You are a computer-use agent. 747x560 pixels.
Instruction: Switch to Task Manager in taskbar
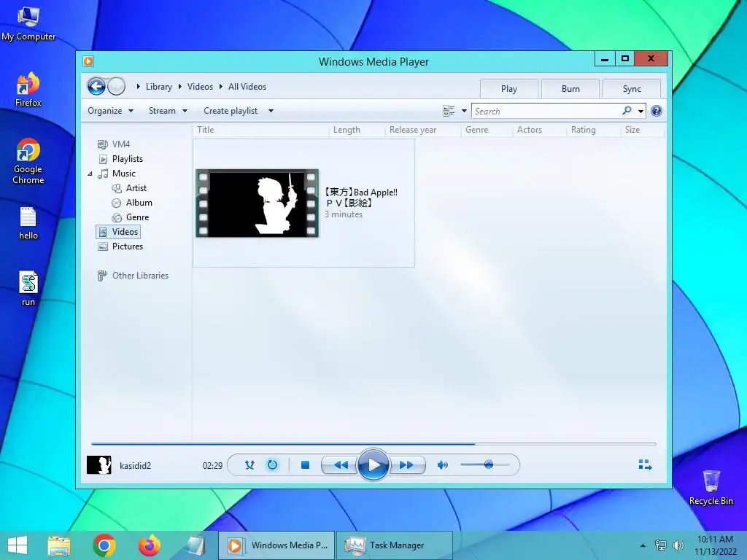point(395,545)
